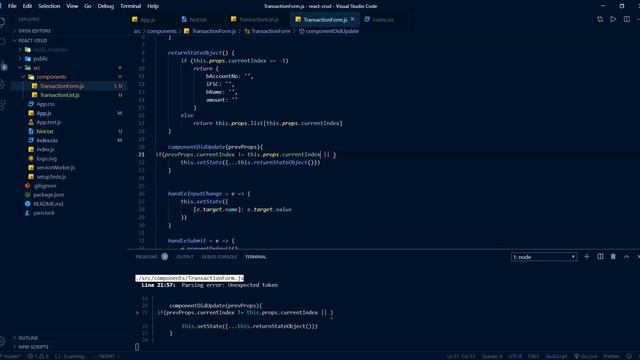Click the split editor right icon
640x360 pixels.
click(x=627, y=19)
